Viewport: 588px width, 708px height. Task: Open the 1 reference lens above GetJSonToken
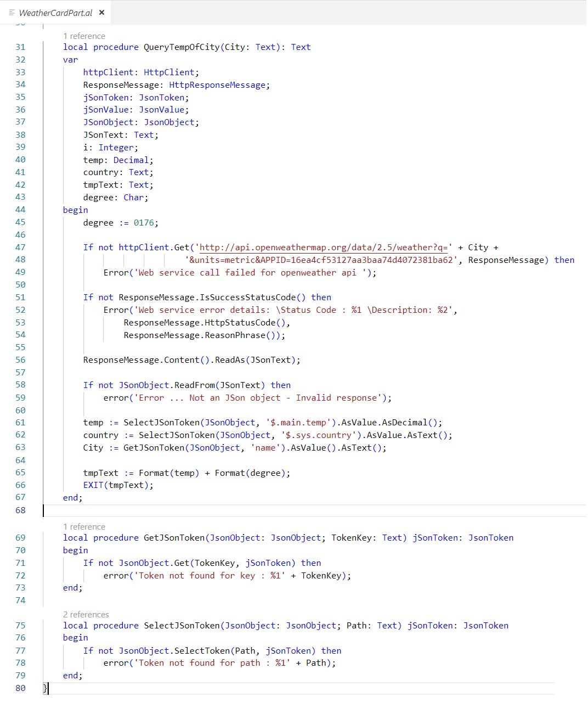[84, 527]
